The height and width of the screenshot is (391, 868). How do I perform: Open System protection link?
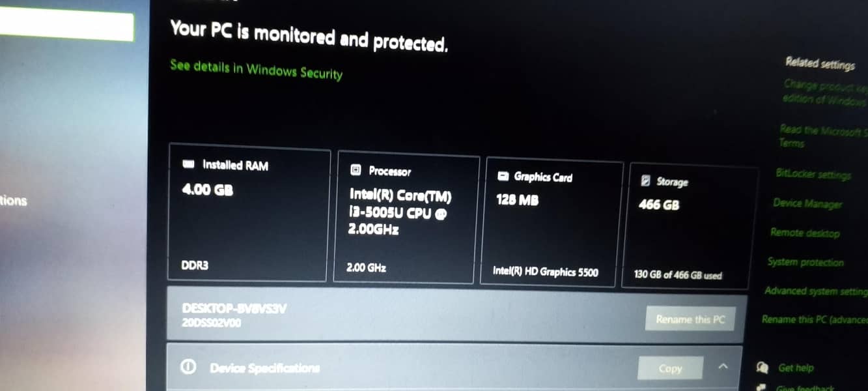click(x=805, y=262)
